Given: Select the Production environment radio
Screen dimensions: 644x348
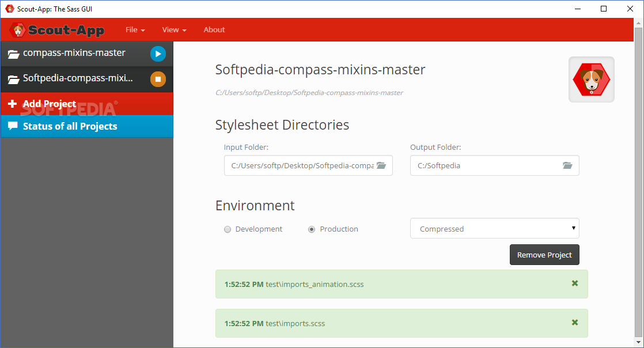Looking at the screenshot, I should click(x=312, y=229).
